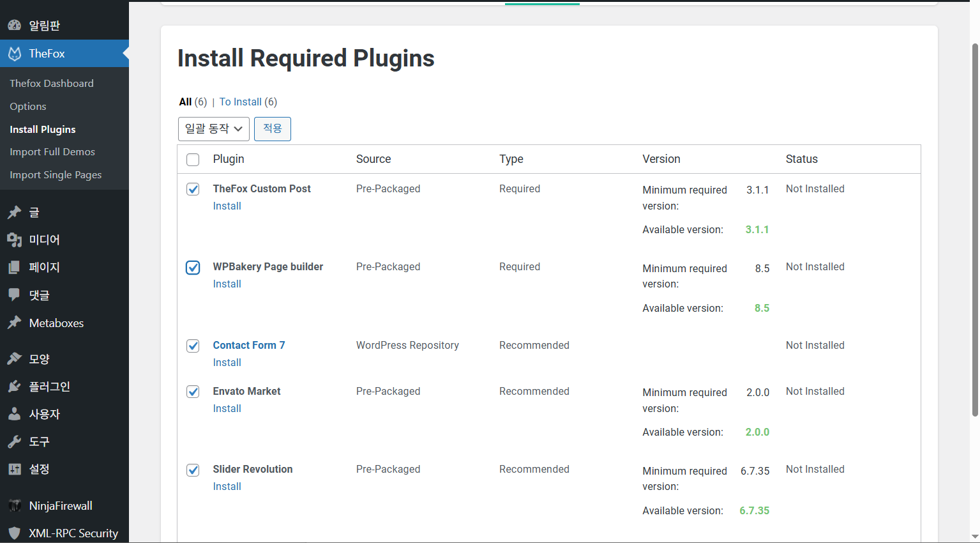
Task: Open the Metaboxes menu
Action: pyautogui.click(x=64, y=323)
